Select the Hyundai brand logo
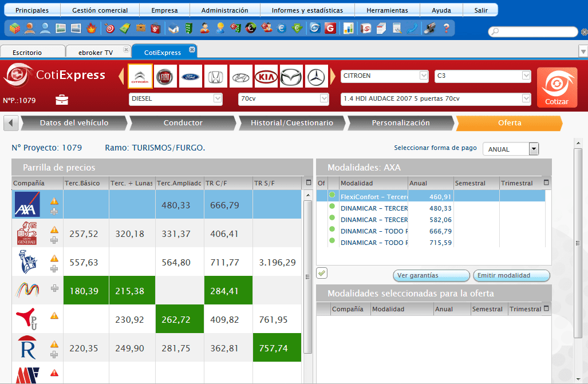Viewport: 588px width, 384px height. tap(240, 77)
